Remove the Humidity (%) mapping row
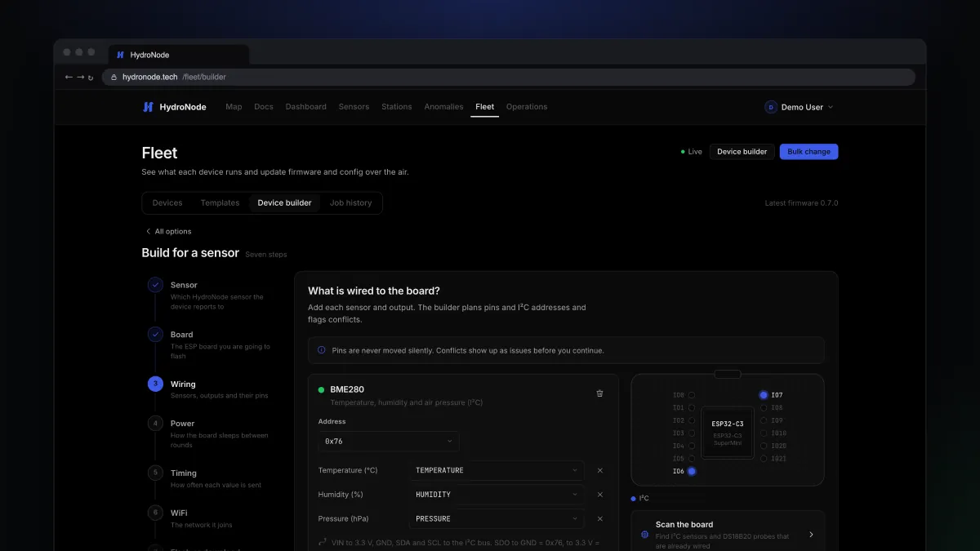The image size is (980, 551). (599, 495)
